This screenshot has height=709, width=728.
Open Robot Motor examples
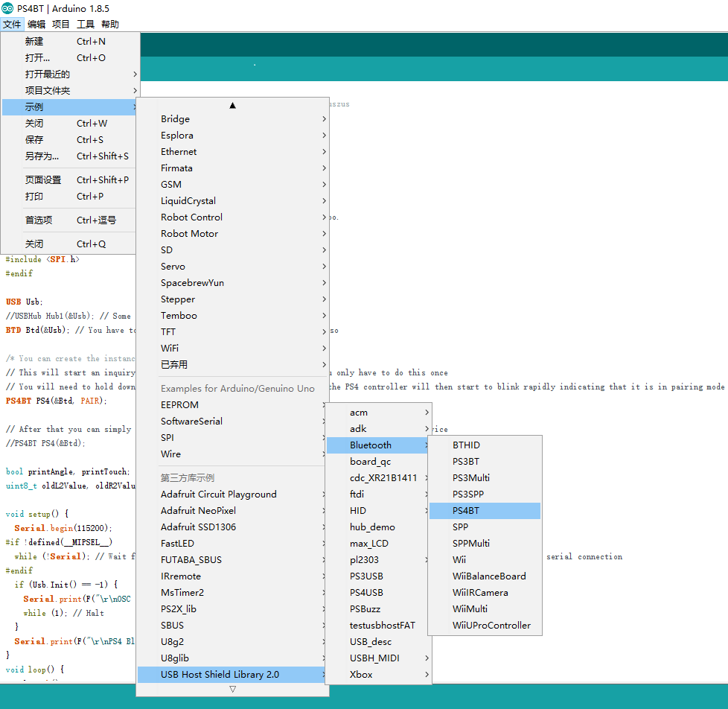232,234
